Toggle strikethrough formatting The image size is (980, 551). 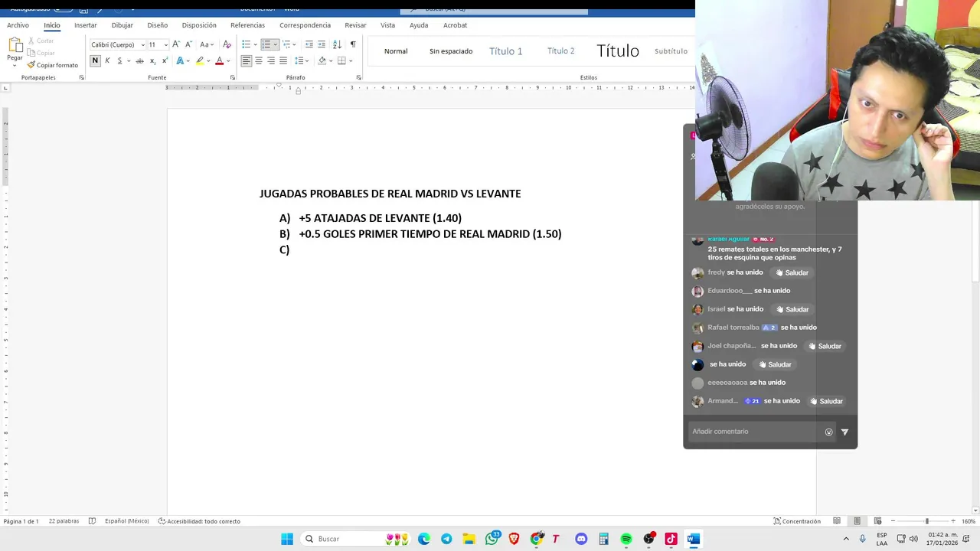[139, 60]
